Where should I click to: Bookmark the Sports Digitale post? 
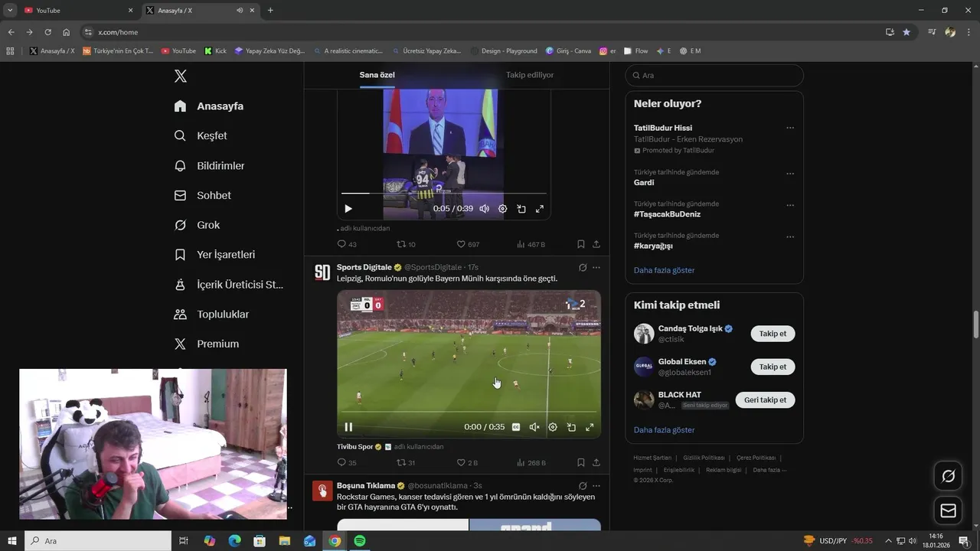click(x=580, y=462)
